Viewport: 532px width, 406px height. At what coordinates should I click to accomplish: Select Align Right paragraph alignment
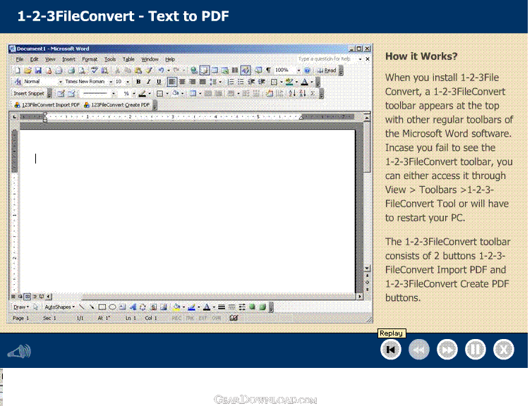pyautogui.click(x=193, y=82)
